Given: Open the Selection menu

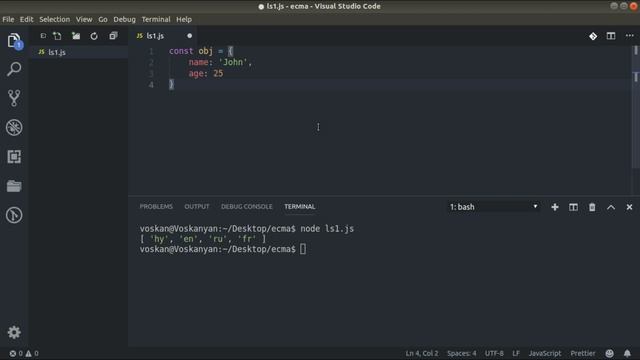Looking at the screenshot, I should click(x=54, y=19).
